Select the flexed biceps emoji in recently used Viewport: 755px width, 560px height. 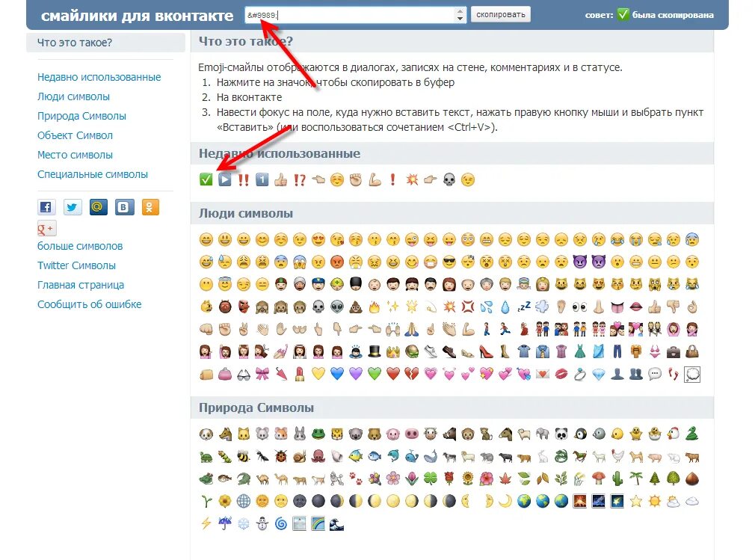pos(375,179)
